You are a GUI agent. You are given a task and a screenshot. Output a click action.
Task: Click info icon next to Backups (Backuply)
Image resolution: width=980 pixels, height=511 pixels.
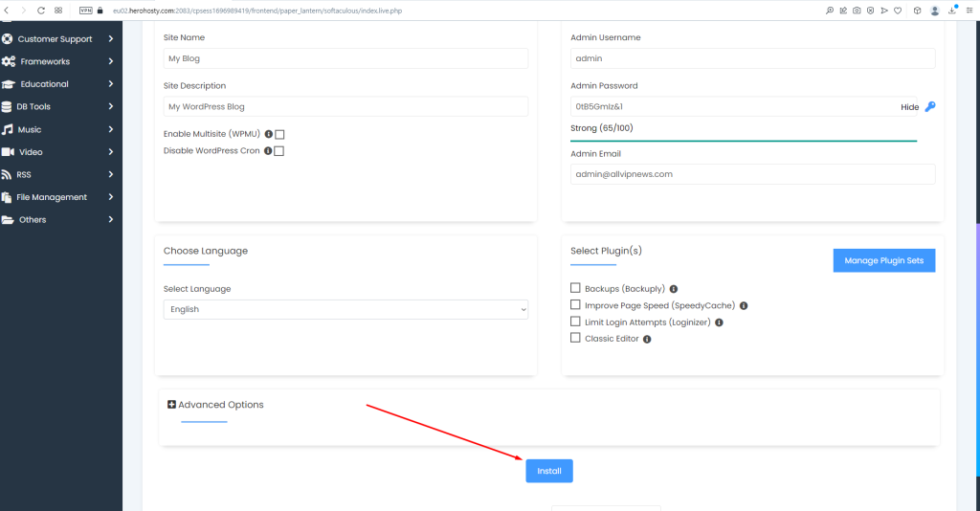674,289
